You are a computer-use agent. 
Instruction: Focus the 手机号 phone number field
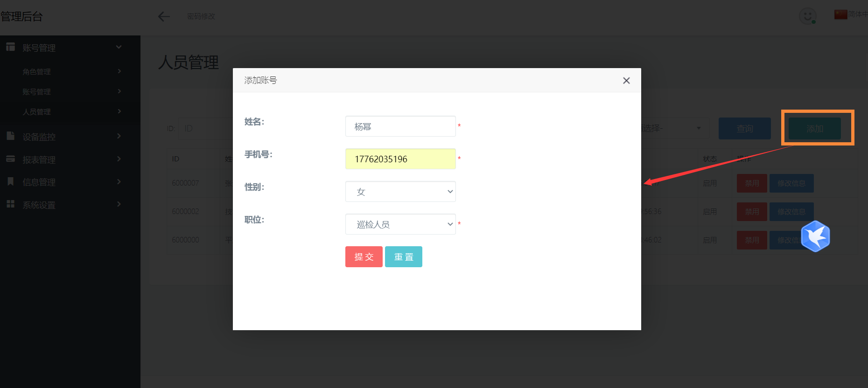click(x=400, y=159)
